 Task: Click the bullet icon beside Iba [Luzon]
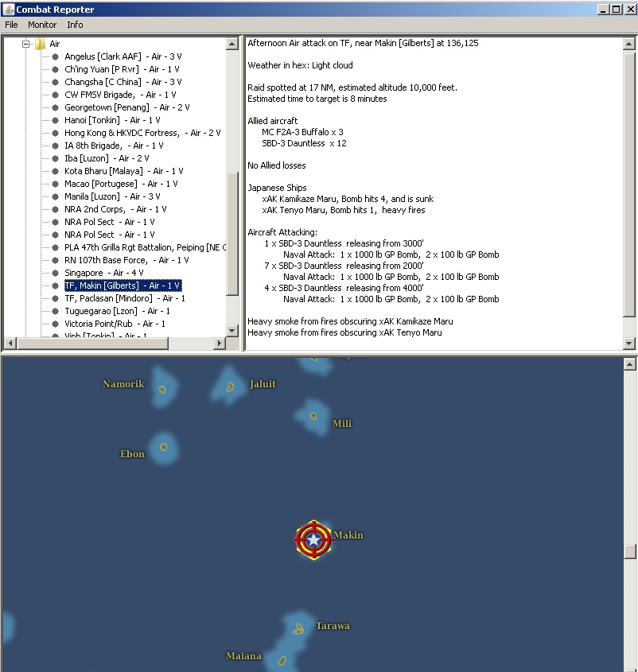[x=55, y=158]
